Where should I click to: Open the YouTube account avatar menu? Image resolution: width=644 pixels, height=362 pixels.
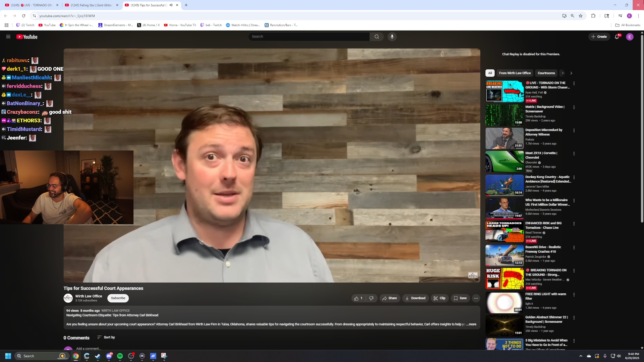coord(630,37)
